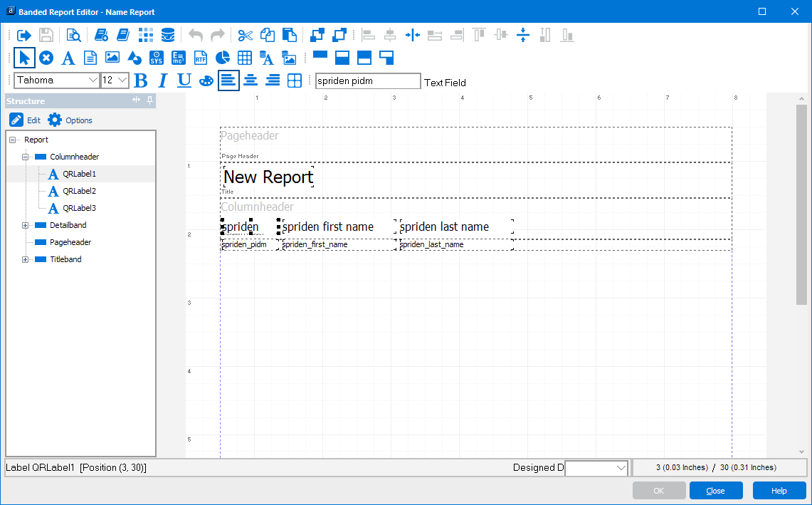This screenshot has height=505, width=812.
Task: Select the database image field tool
Action: [x=289, y=58]
